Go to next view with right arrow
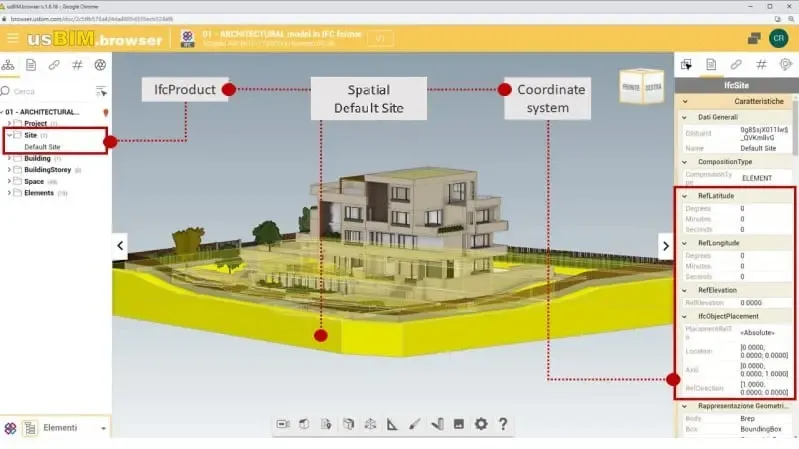This screenshot has width=799, height=449. pyautogui.click(x=665, y=246)
